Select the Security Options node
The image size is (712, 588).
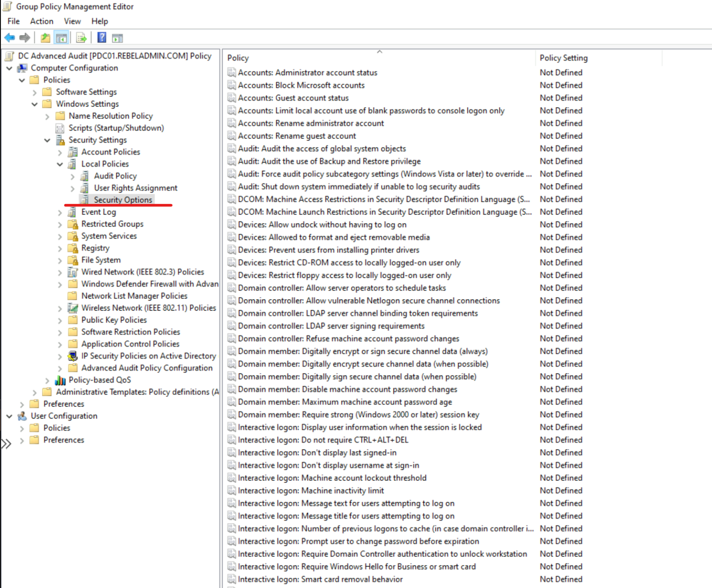(122, 200)
